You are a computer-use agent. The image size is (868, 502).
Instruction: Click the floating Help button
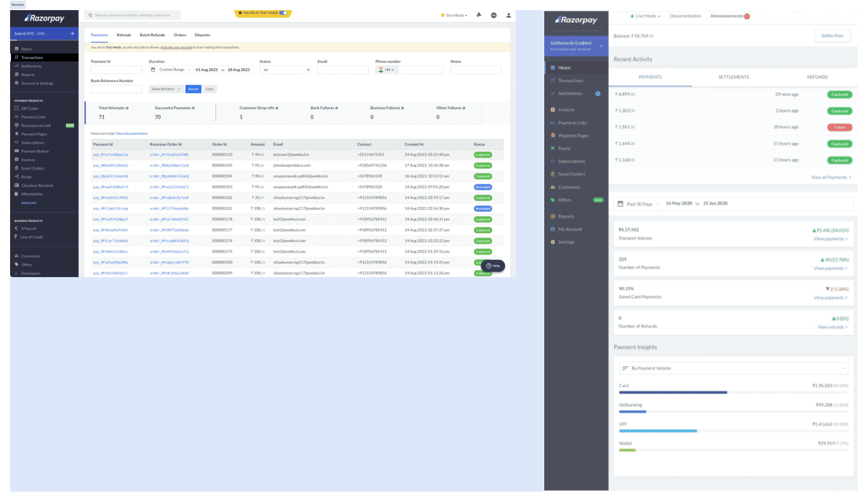(493, 266)
